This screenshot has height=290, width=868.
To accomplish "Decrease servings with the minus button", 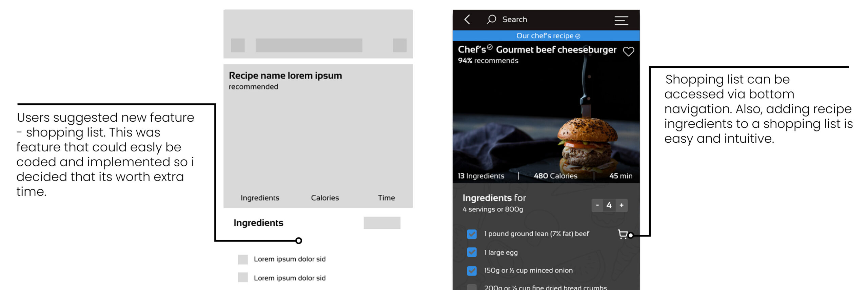I will 597,205.
